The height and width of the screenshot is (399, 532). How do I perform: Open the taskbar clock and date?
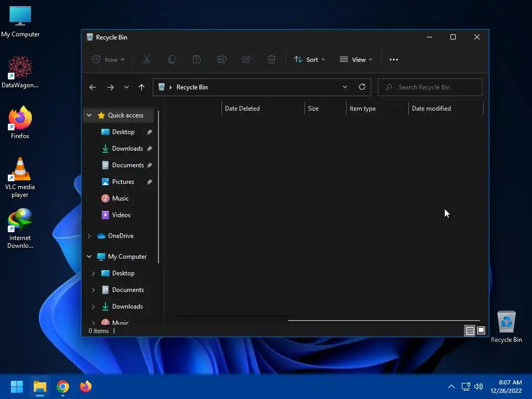pyautogui.click(x=506, y=387)
